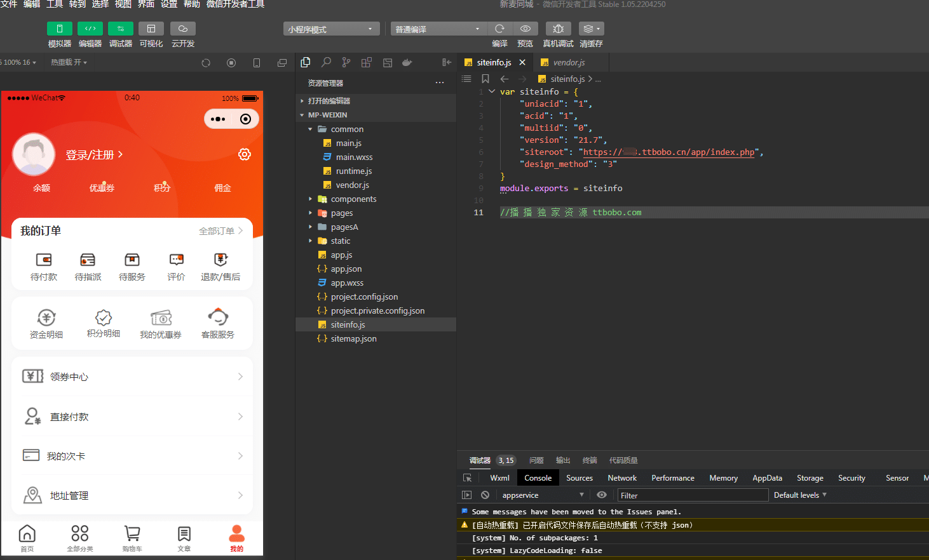
Task: Open the Explorer files view
Action: [306, 62]
